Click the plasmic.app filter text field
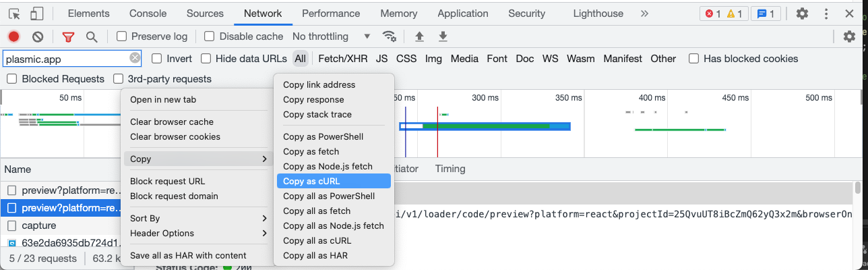The width and height of the screenshot is (868, 270). point(66,59)
